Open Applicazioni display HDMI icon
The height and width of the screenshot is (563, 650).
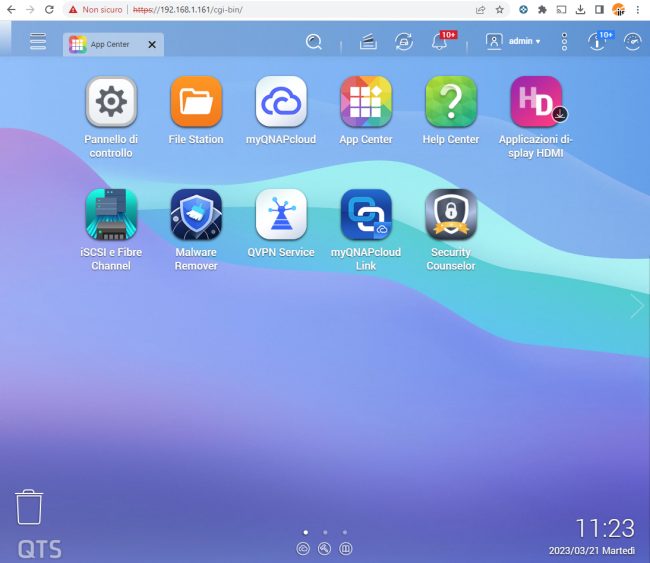pos(536,102)
